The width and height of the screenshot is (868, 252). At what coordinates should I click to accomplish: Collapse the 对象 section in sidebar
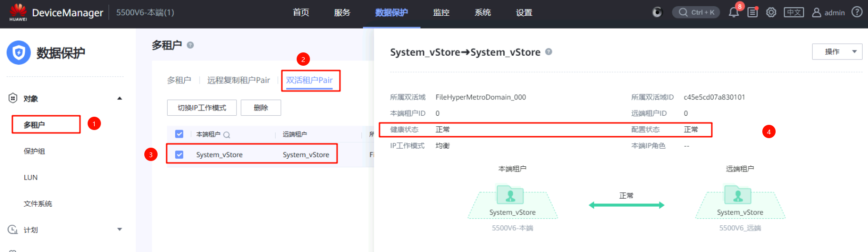coord(120,99)
